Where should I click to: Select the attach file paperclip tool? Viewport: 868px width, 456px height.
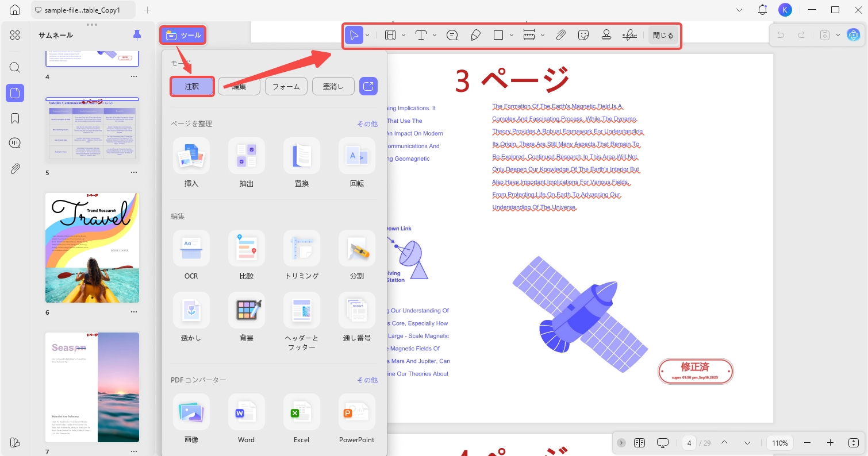[560, 35]
